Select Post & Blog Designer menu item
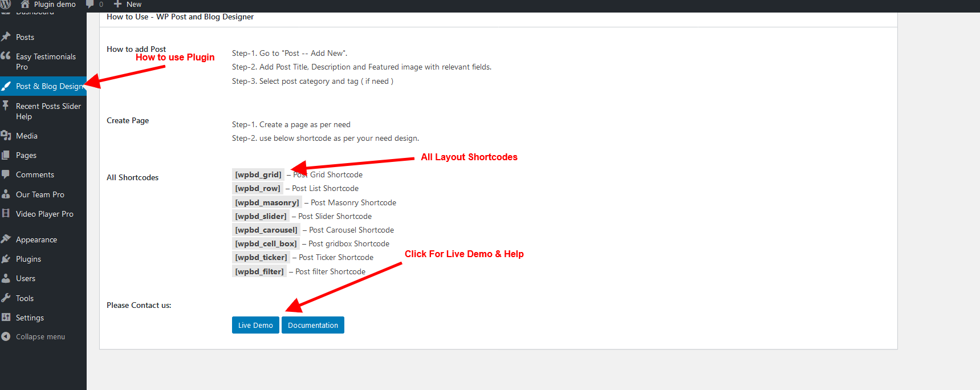The width and height of the screenshot is (980, 390). point(43,86)
